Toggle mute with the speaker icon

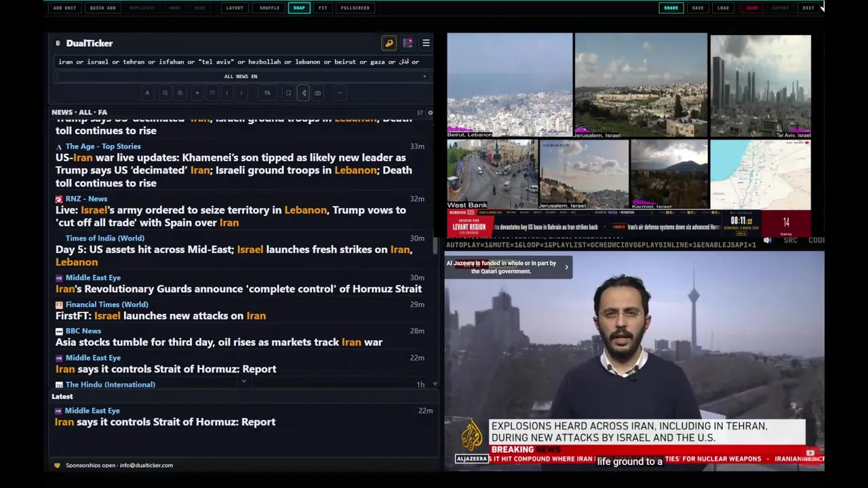pyautogui.click(x=768, y=241)
